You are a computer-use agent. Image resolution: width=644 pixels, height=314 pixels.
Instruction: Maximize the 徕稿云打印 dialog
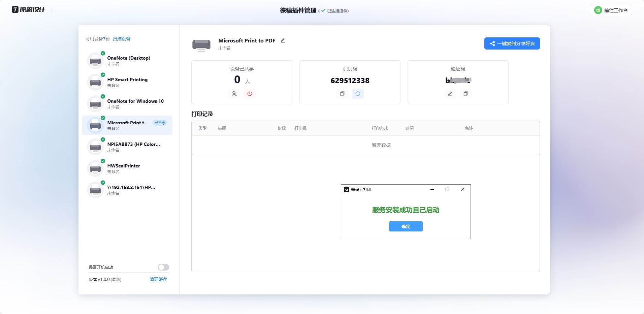coord(447,189)
